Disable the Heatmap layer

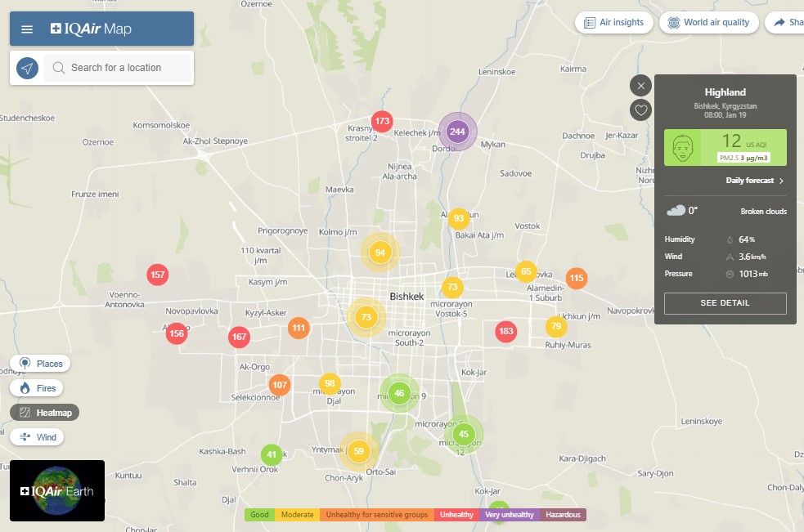click(x=45, y=413)
